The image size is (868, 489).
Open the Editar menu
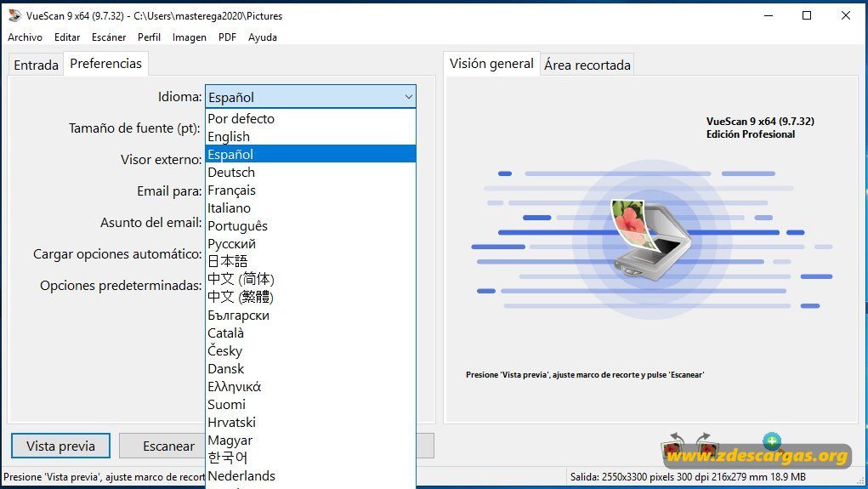[67, 37]
